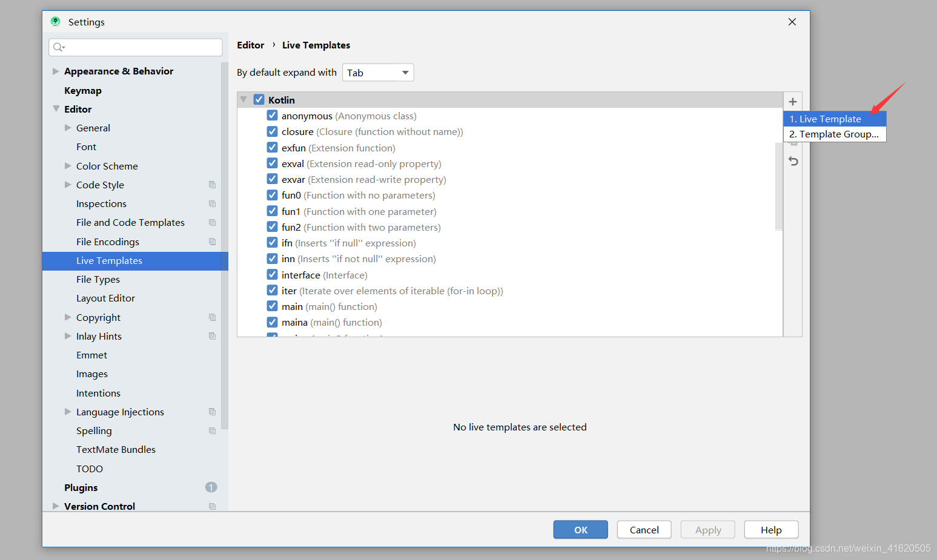Close the Settings dialog with the X
The image size is (937, 560).
pyautogui.click(x=792, y=22)
